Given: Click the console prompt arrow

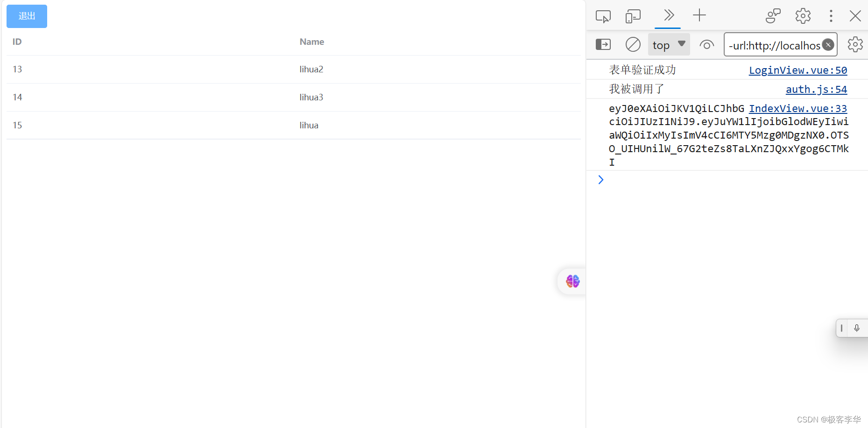Looking at the screenshot, I should point(601,180).
